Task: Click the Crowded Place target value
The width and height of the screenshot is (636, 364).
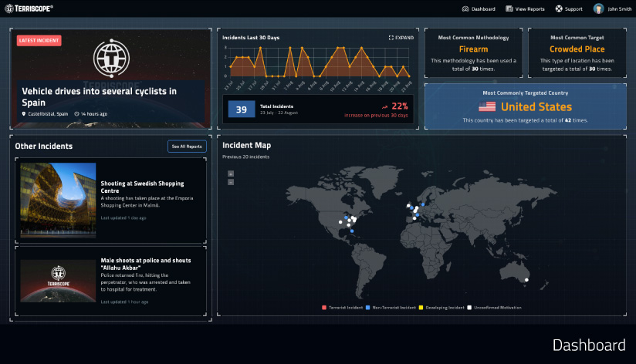Action: (x=577, y=49)
